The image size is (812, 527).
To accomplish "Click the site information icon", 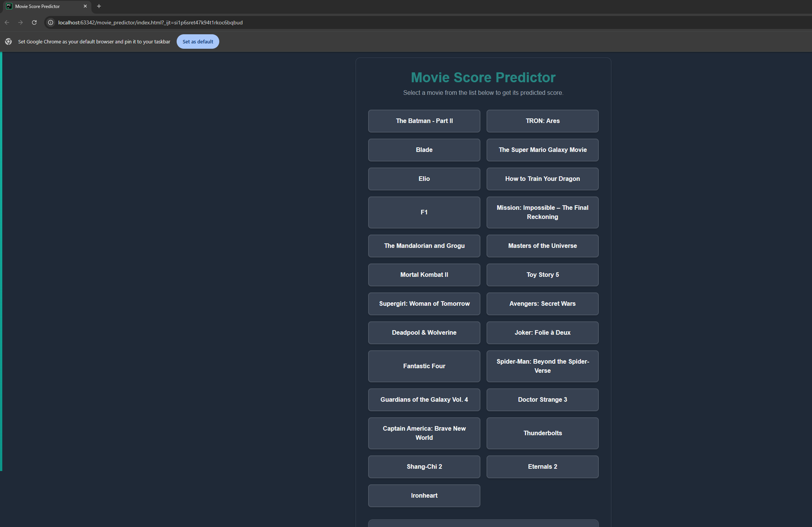I will [51, 22].
